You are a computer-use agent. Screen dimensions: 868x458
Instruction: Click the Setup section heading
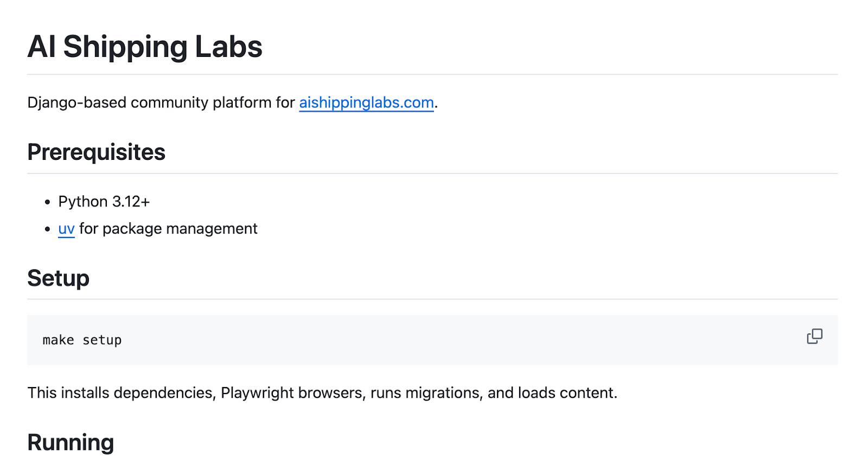click(x=59, y=278)
